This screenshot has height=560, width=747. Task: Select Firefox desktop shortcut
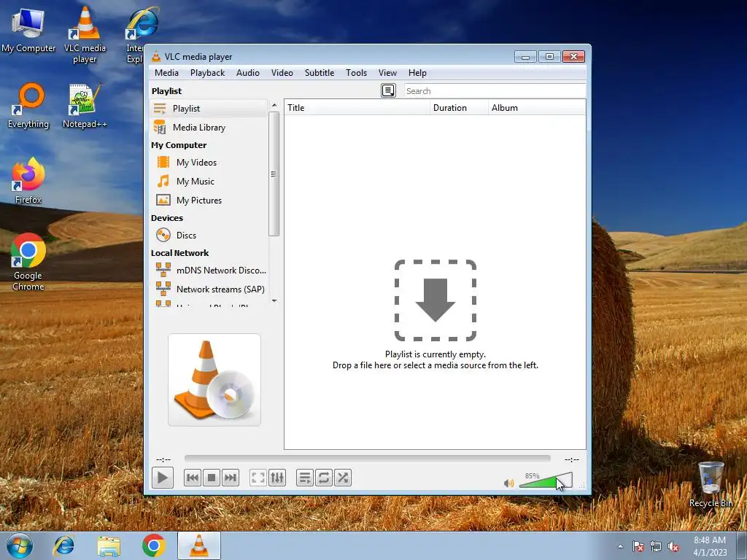point(28,181)
